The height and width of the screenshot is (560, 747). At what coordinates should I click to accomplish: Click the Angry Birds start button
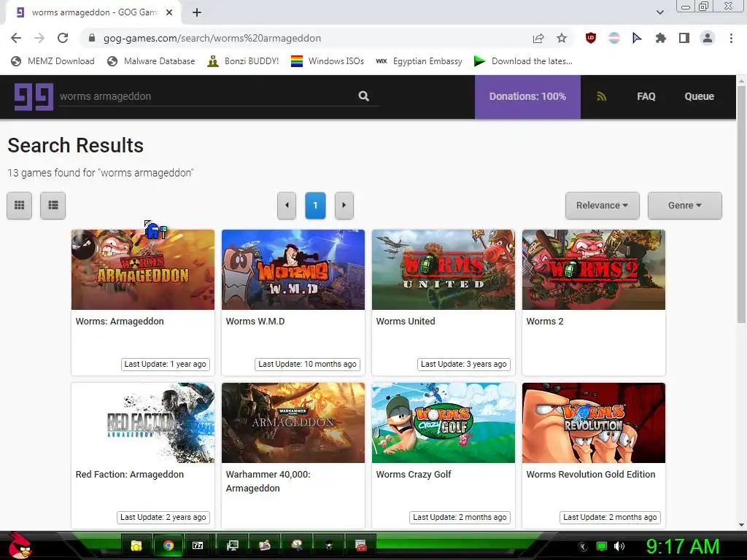point(20,545)
